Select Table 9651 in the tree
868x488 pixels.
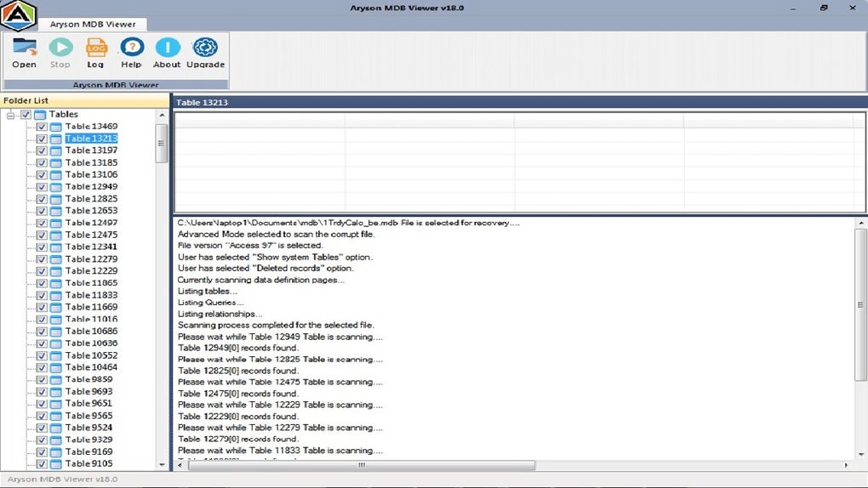tap(89, 403)
